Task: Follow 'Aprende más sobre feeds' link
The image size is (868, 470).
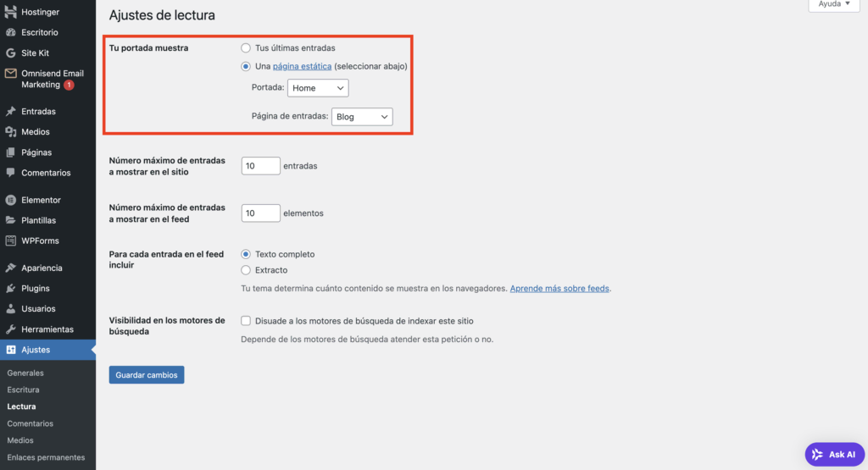Action: [x=559, y=288]
